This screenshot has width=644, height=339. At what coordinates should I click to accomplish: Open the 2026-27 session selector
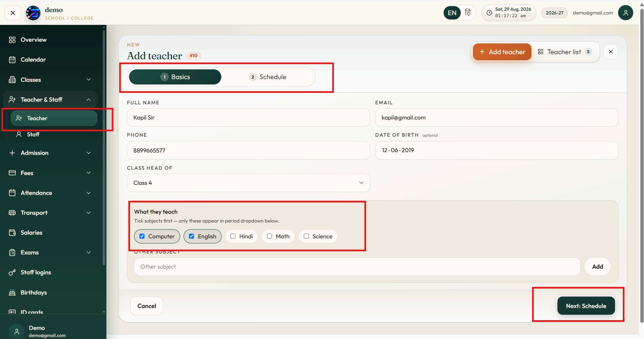(554, 13)
